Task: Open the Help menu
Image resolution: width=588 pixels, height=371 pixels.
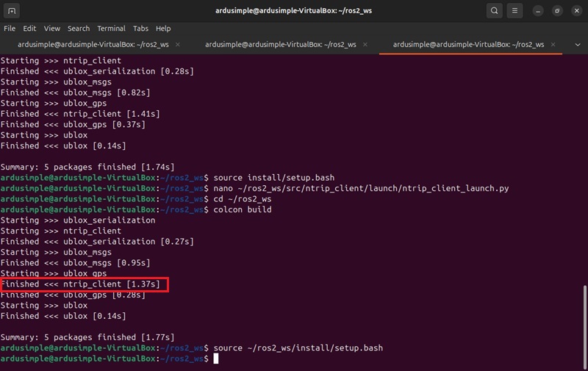Action: (163, 29)
